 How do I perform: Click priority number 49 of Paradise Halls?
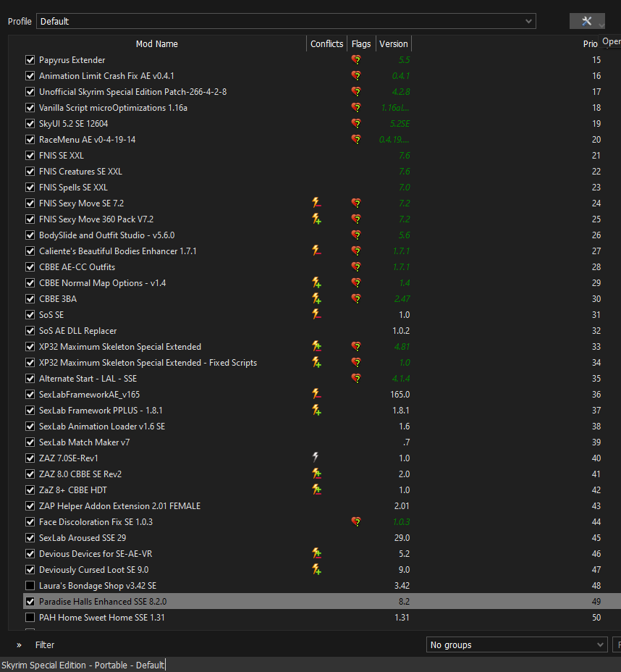[596, 602]
